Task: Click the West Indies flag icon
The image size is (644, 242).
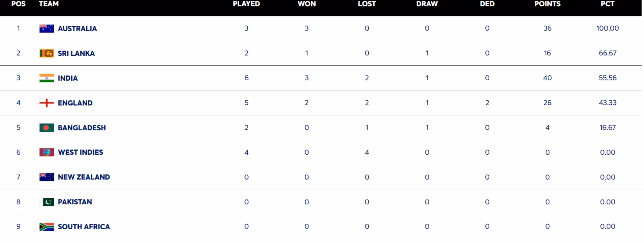Action: (x=46, y=152)
